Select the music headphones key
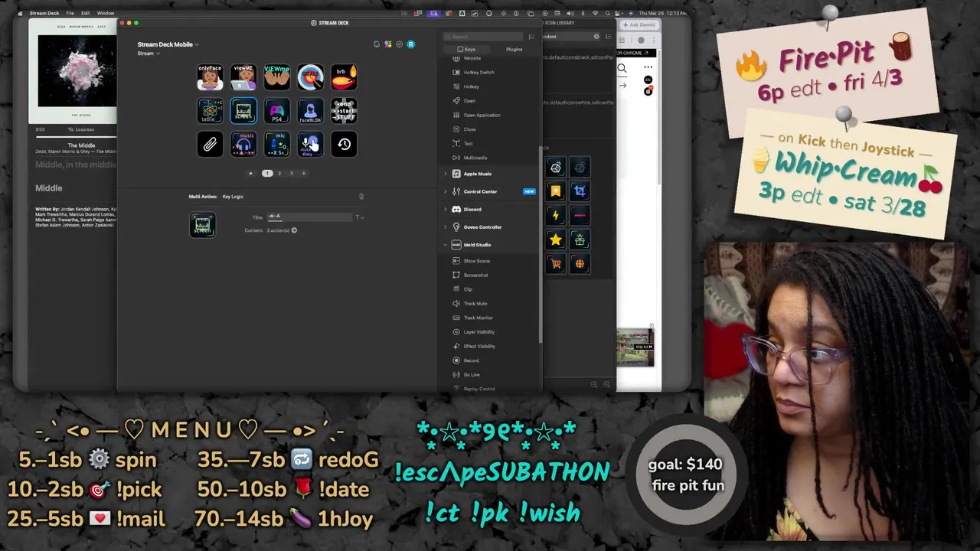980x551 pixels. 243,144
